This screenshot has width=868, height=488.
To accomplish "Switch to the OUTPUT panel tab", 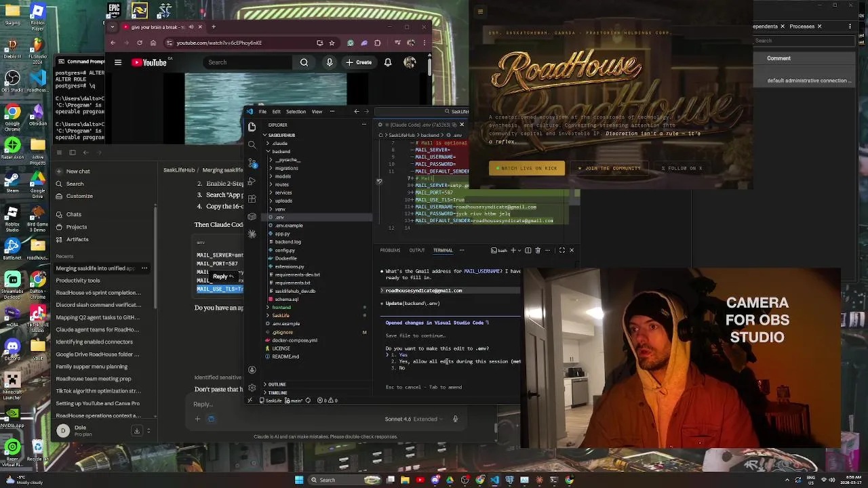I will click(416, 250).
